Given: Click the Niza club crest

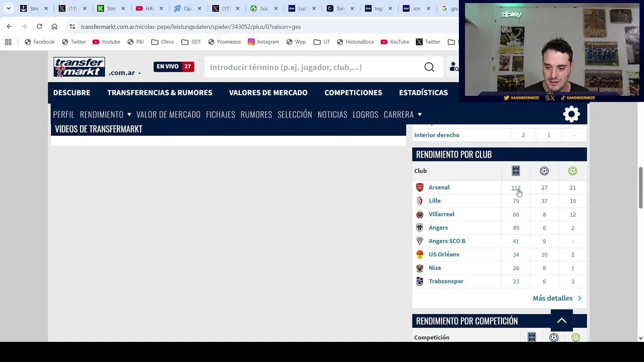Looking at the screenshot, I should point(420,268).
